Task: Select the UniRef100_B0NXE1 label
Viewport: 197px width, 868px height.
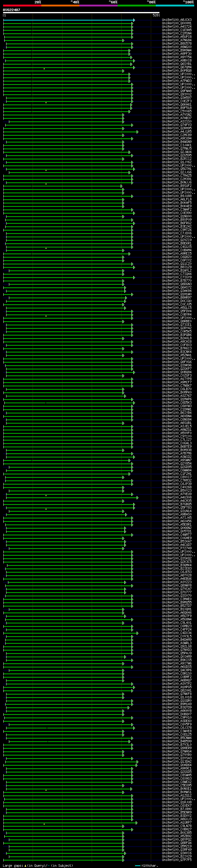Action: [x=177, y=789]
